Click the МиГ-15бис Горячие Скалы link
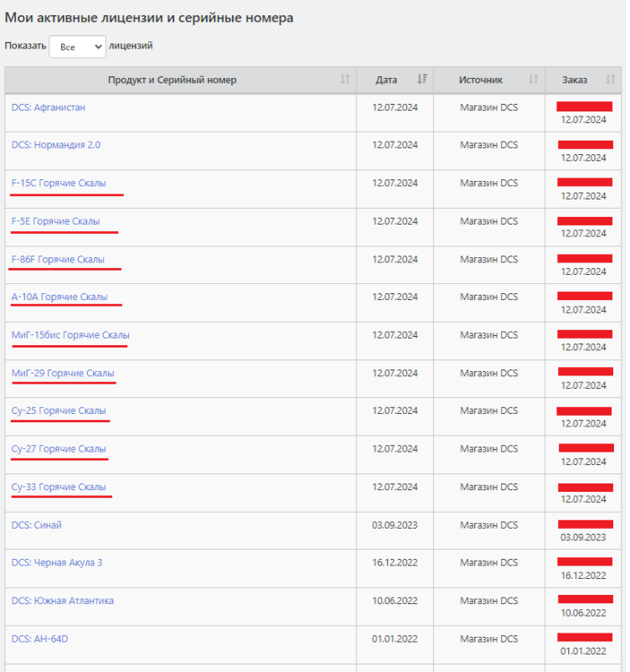The height and width of the screenshot is (672, 630). 70,335
